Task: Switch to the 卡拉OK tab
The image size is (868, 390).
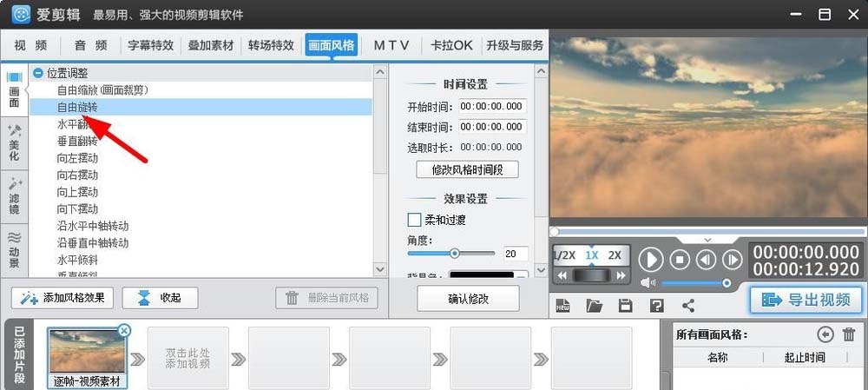Action: click(451, 45)
